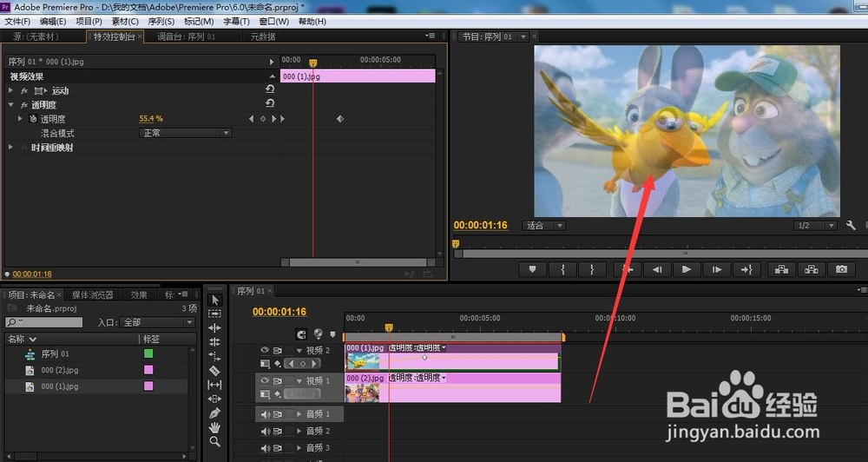Go to Out point

[x=746, y=269]
